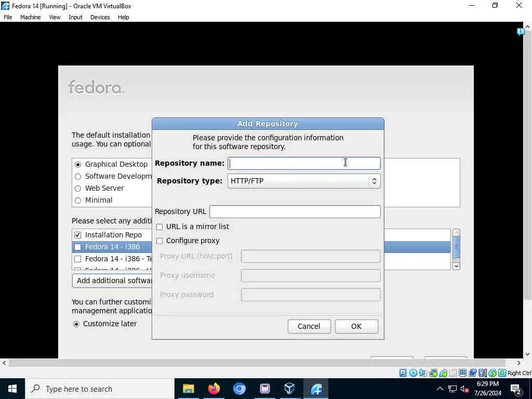
Task: Click the VM window vertical scrollbar down arrow
Action: coord(527,354)
